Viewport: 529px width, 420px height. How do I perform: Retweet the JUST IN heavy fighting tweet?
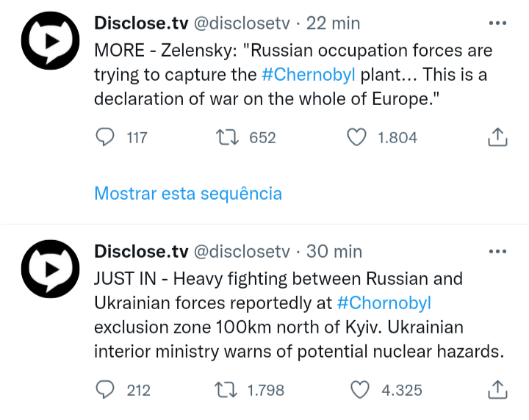[x=223, y=390]
